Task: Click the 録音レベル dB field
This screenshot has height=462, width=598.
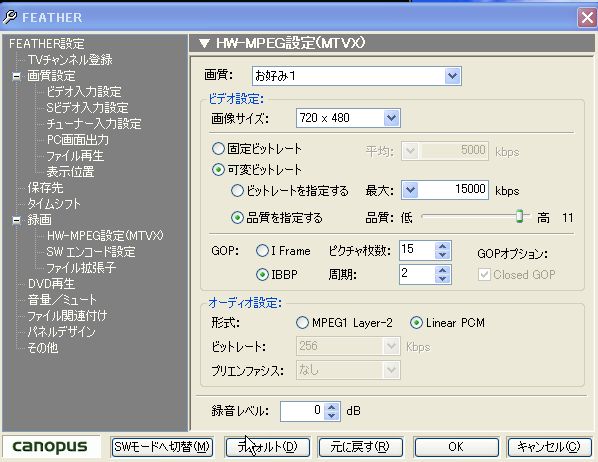Action: point(302,411)
